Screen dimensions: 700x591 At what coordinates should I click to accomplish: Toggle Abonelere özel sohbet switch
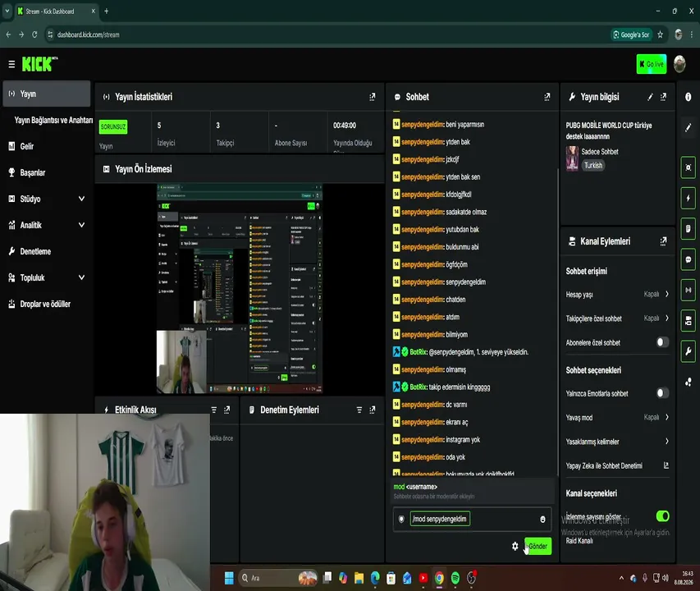[662, 342]
